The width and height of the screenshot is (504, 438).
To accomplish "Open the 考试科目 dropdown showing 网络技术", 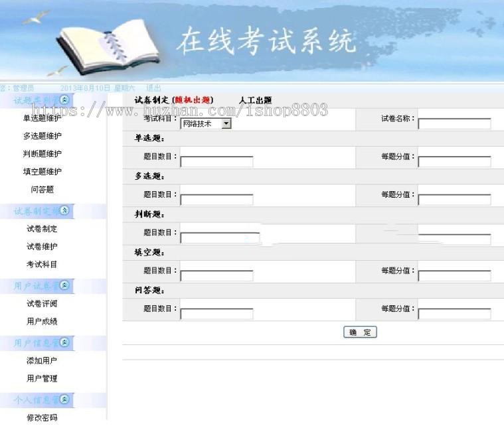I will (x=206, y=123).
